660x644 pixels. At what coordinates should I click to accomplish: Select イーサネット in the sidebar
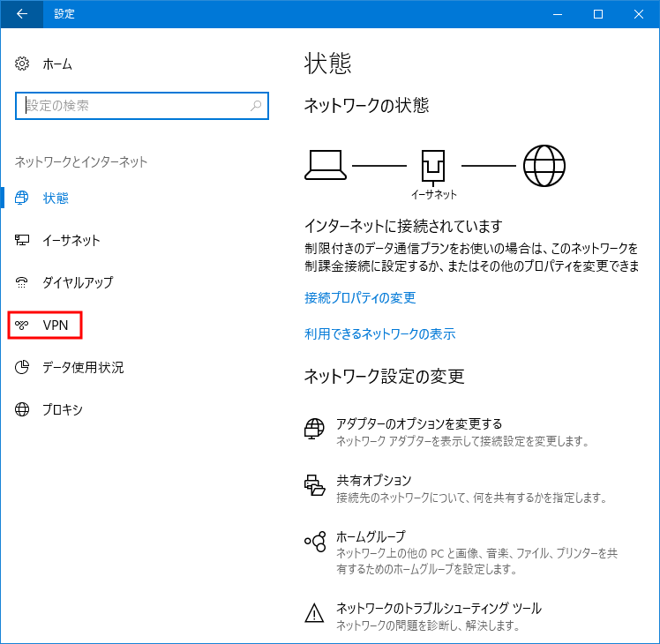pos(71,241)
